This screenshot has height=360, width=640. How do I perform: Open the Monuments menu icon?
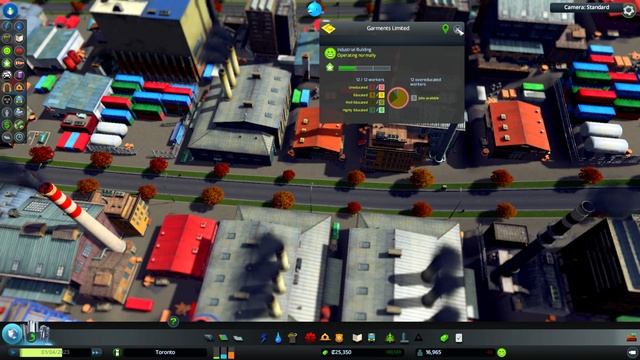coord(418,338)
